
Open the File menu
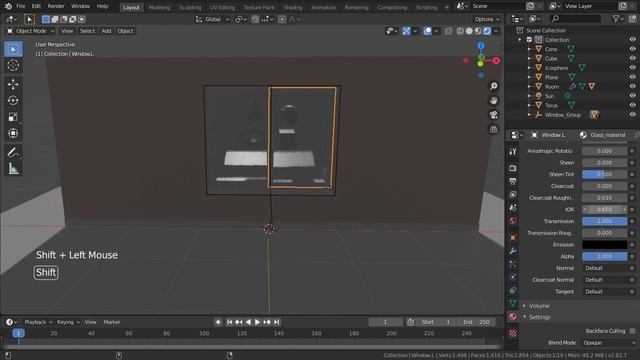click(x=20, y=6)
